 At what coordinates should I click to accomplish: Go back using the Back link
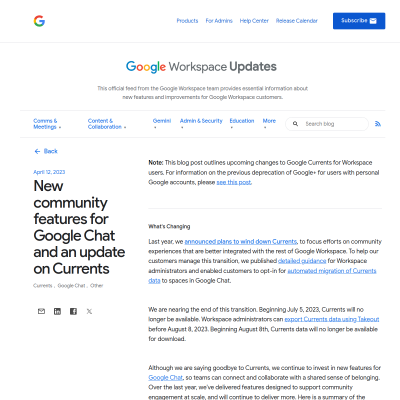46,151
